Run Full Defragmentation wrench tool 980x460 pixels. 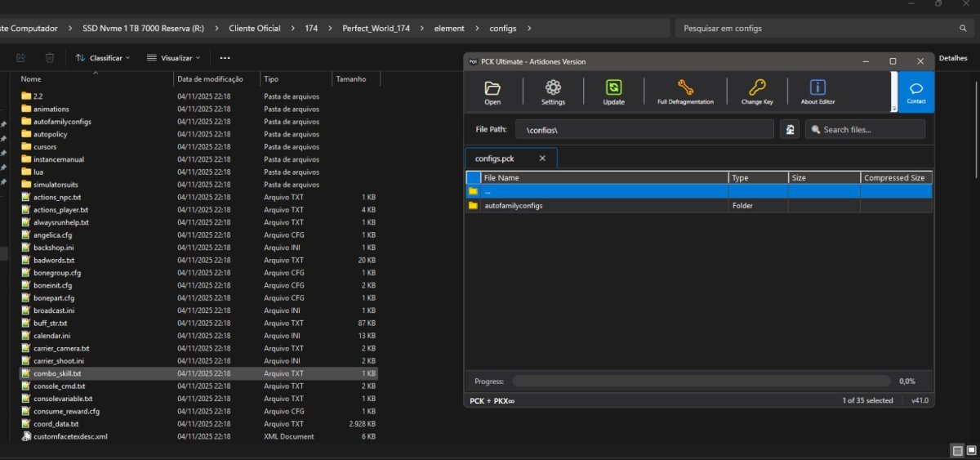coord(685,92)
